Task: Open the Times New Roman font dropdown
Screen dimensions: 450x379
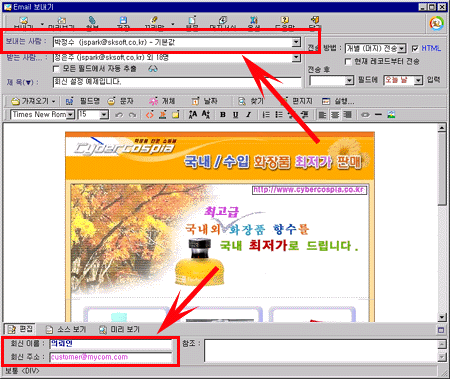Action: (71, 115)
